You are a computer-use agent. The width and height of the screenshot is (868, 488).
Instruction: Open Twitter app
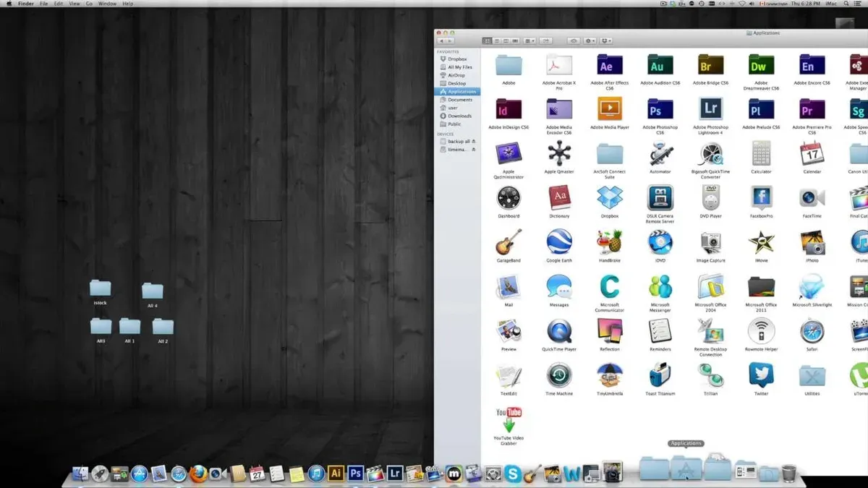click(761, 375)
